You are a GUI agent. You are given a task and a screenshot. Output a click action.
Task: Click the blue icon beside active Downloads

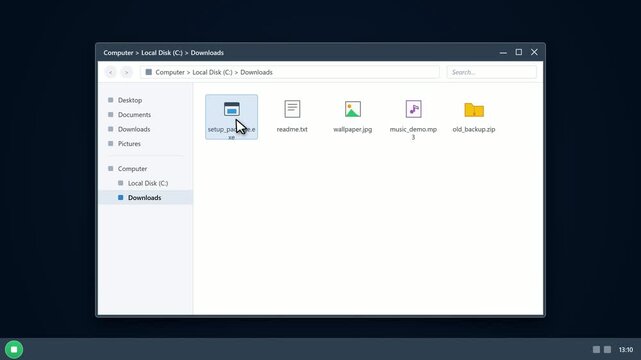point(120,197)
